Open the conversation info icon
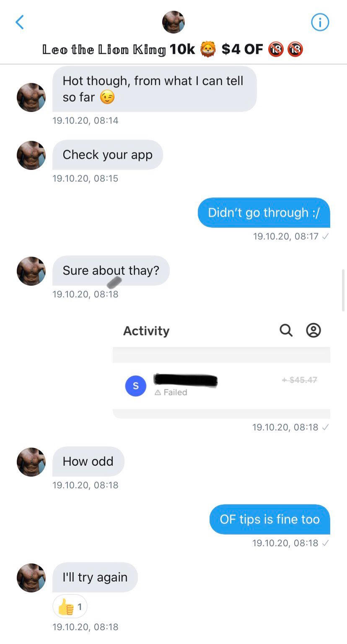347x644 pixels. [320, 22]
